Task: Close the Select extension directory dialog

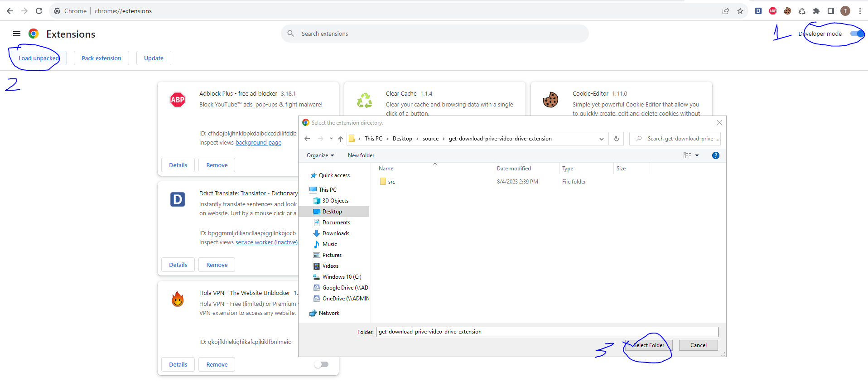Action: 719,122
